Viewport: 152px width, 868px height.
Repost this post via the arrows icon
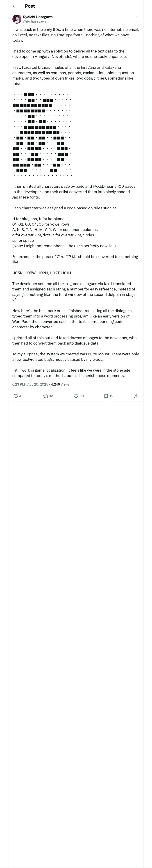point(45,396)
